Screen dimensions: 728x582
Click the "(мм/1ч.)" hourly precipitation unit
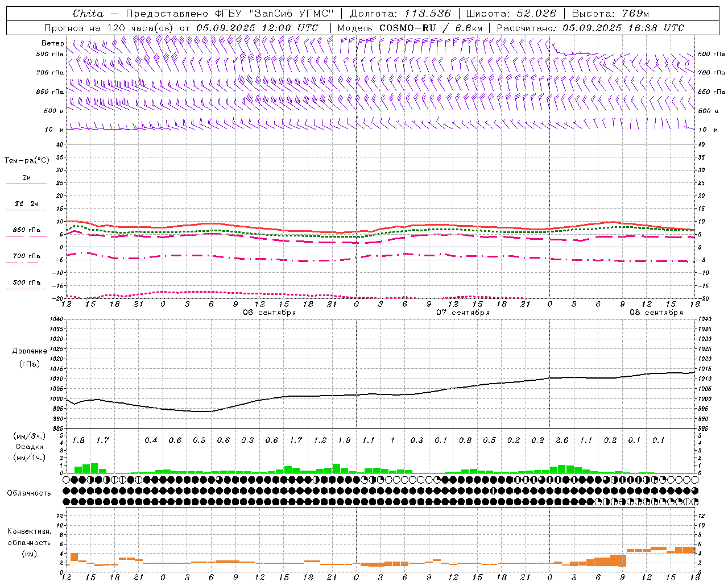(30, 458)
